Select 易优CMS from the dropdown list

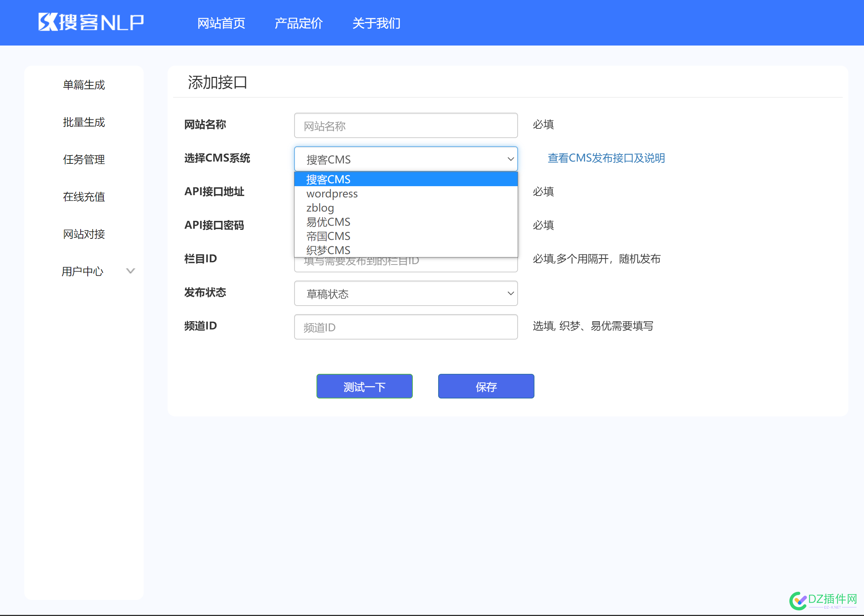click(406, 222)
